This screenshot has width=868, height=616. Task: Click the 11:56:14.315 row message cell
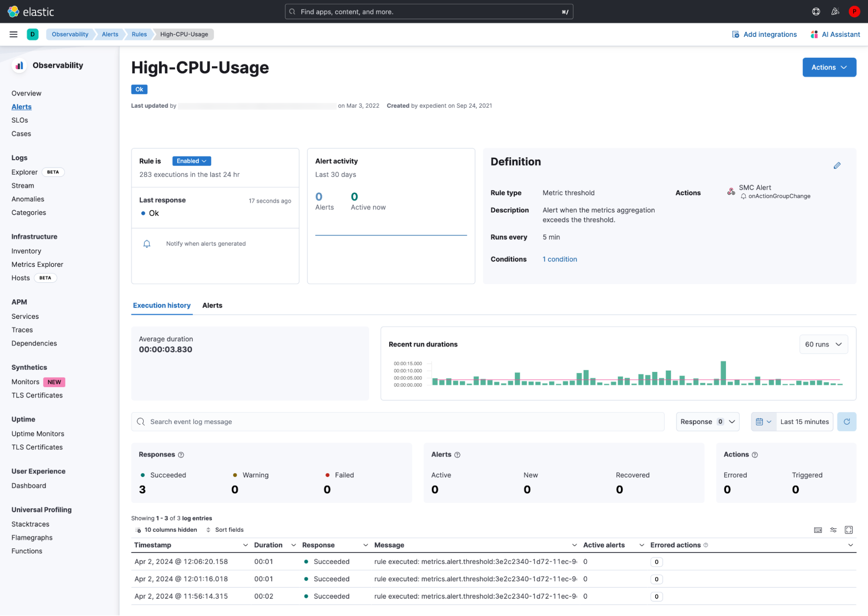tap(475, 596)
